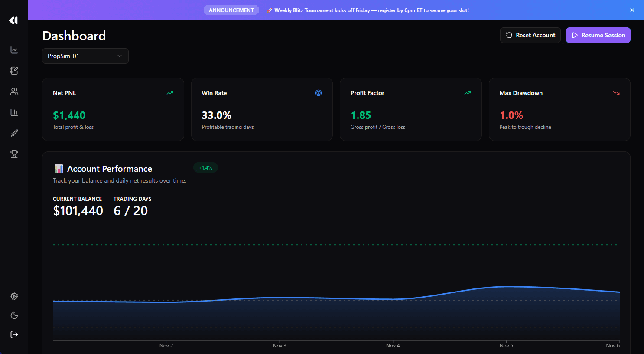Click the +1.4% performance badge
This screenshot has width=644, height=354.
[x=205, y=167]
